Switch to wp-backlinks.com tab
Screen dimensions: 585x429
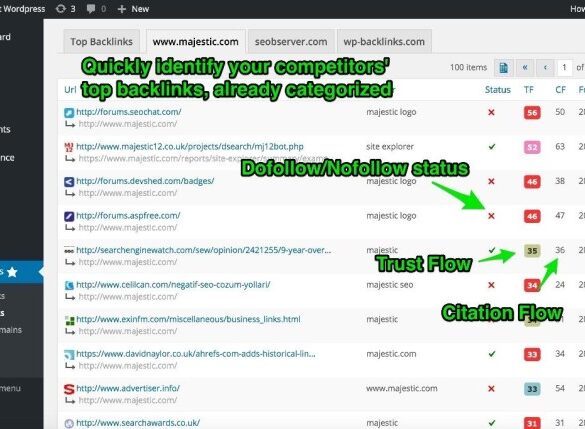click(x=384, y=41)
